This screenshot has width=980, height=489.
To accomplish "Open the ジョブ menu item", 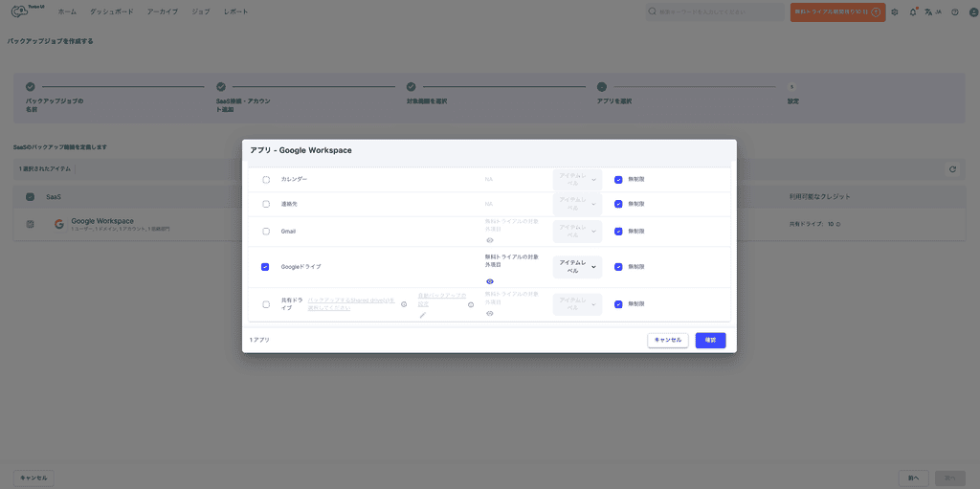I will click(x=201, y=11).
